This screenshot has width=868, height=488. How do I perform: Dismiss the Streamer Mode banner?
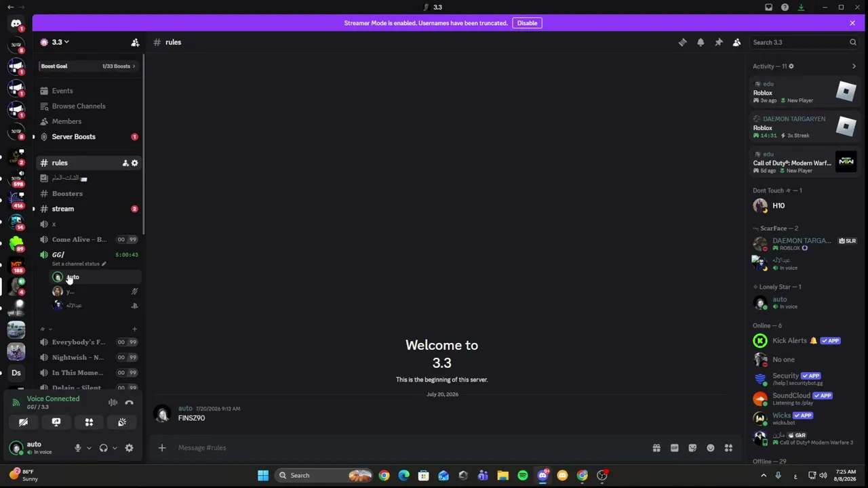point(852,23)
